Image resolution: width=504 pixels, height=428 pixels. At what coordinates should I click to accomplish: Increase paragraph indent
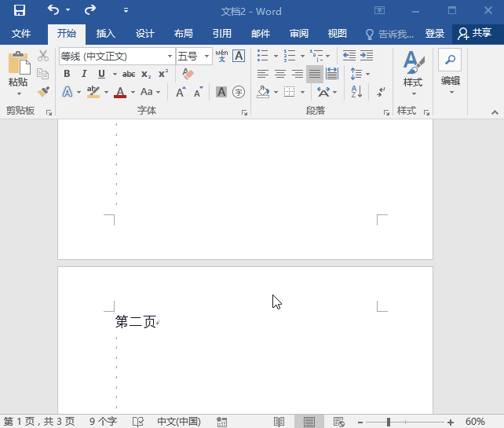click(x=367, y=56)
